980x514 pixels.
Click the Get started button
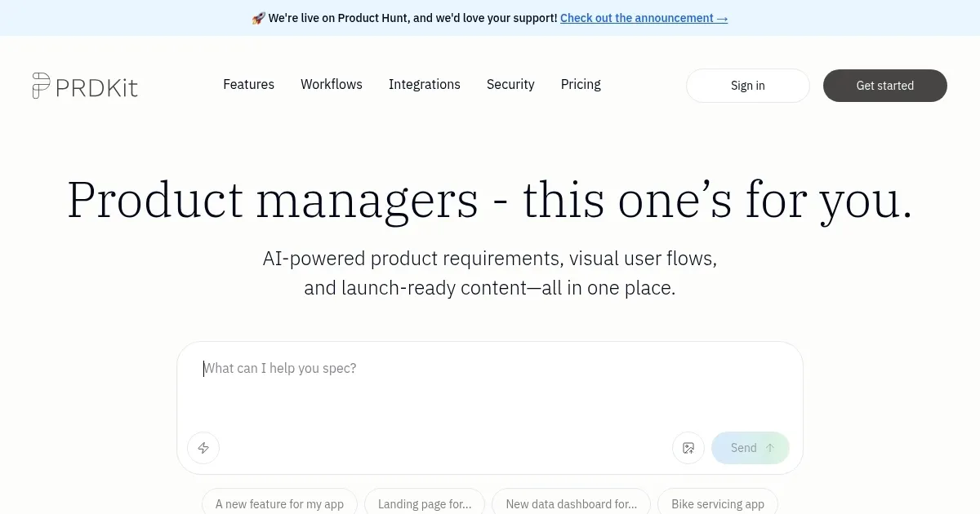pos(884,86)
